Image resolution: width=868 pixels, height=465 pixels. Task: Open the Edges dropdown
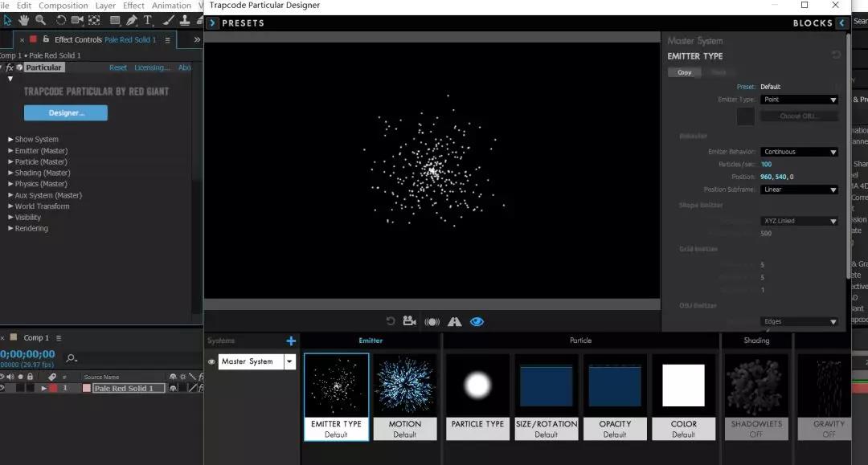pyautogui.click(x=799, y=321)
